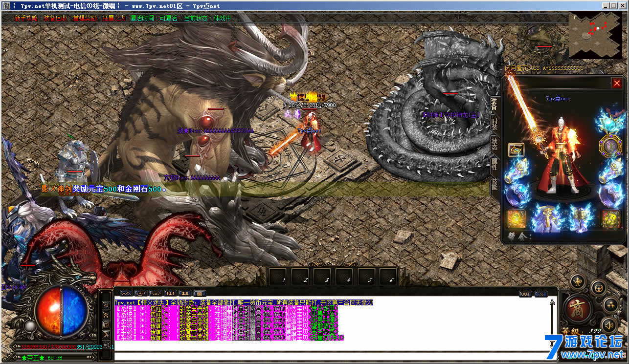Select the bottom-right golden beast charm slot
Image resolution: width=629 pixels, height=364 pixels.
(610, 219)
